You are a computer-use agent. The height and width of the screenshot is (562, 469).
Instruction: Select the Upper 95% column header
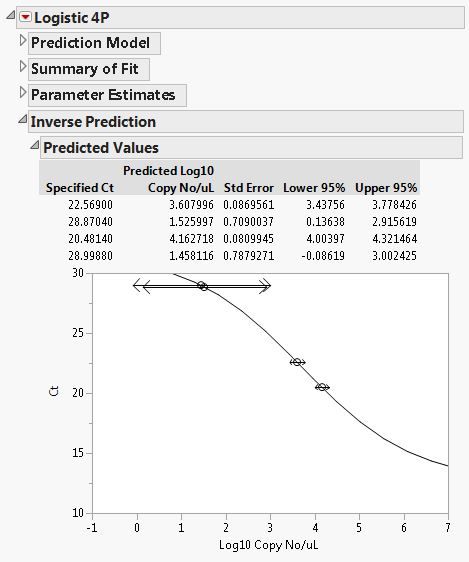pos(386,188)
